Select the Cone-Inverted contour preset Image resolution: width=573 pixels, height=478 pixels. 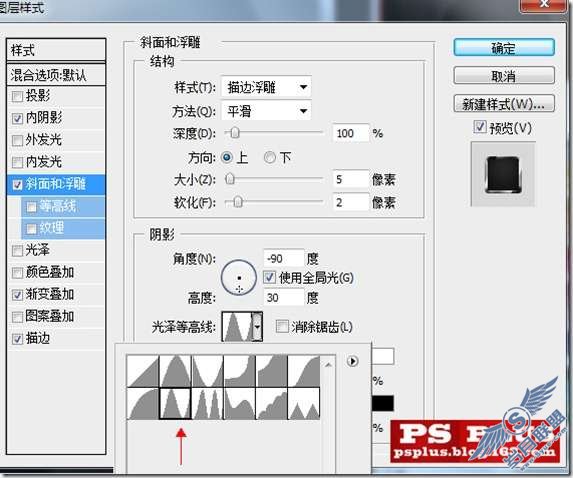[207, 371]
